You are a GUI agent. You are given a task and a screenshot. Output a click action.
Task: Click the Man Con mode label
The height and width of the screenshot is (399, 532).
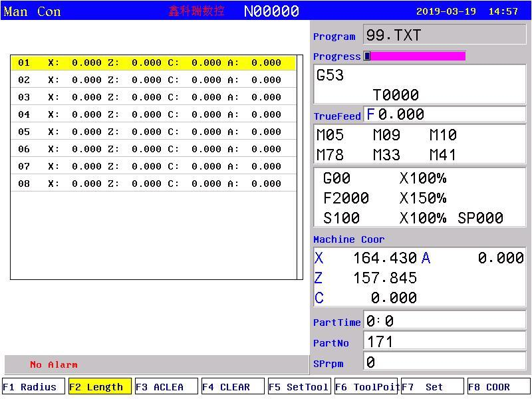[32, 11]
